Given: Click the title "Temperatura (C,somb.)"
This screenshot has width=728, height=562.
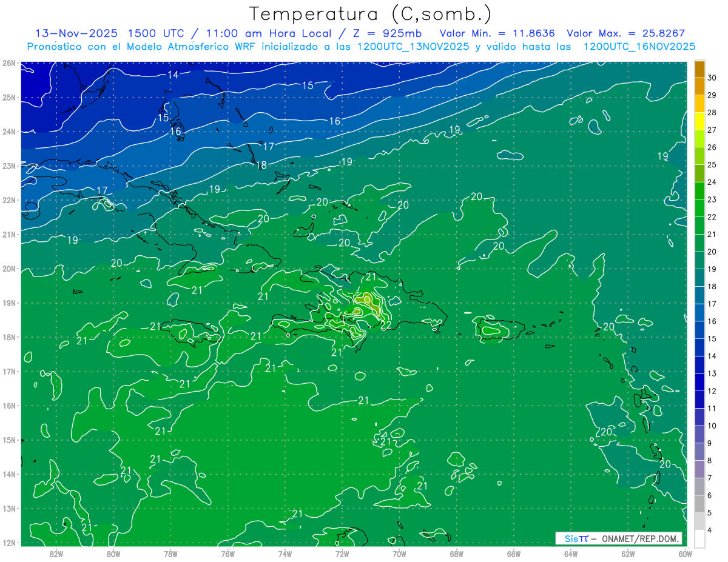Looking at the screenshot, I should (371, 15).
